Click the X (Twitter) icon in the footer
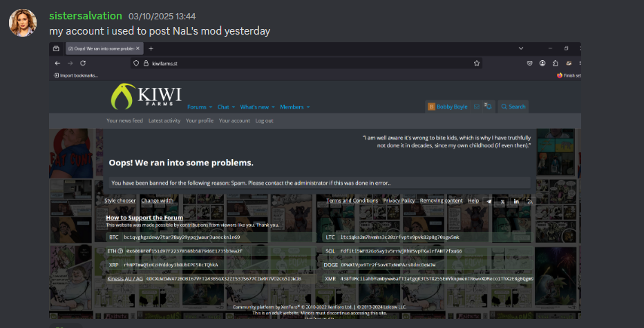644x328 pixels. (502, 201)
